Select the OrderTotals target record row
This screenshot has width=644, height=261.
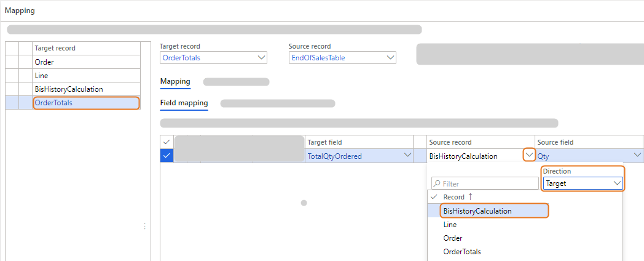click(86, 103)
